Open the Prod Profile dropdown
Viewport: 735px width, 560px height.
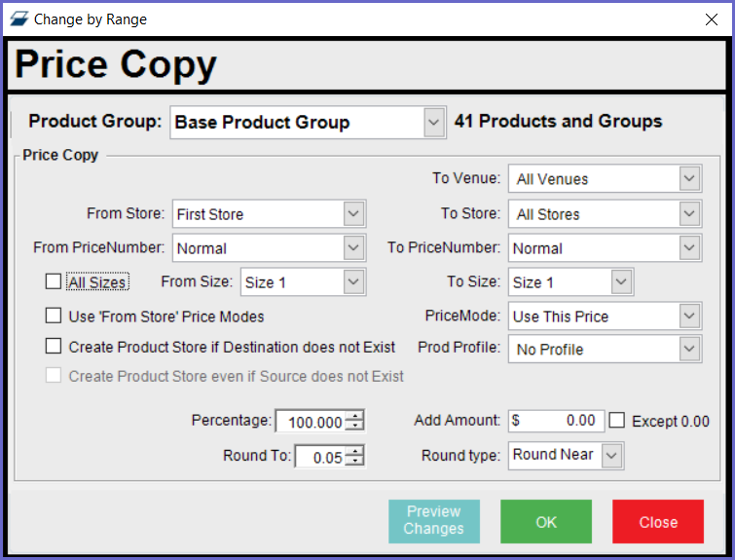pyautogui.click(x=689, y=349)
